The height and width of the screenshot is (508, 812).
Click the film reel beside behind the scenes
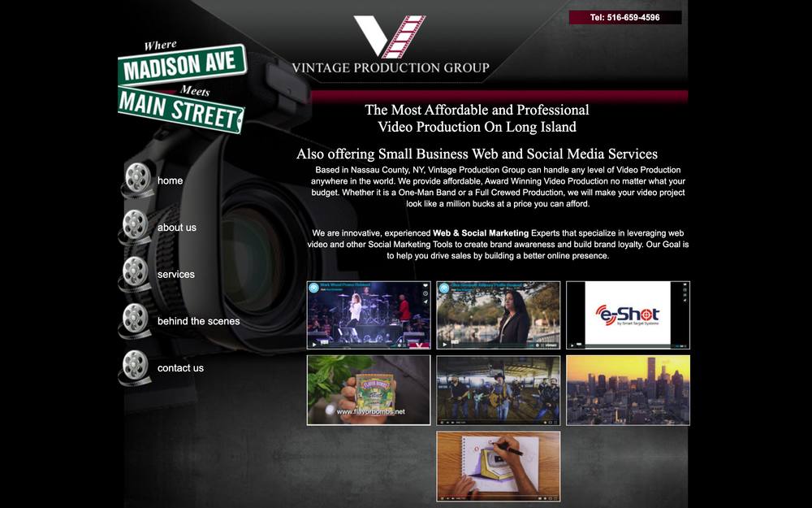click(136, 320)
